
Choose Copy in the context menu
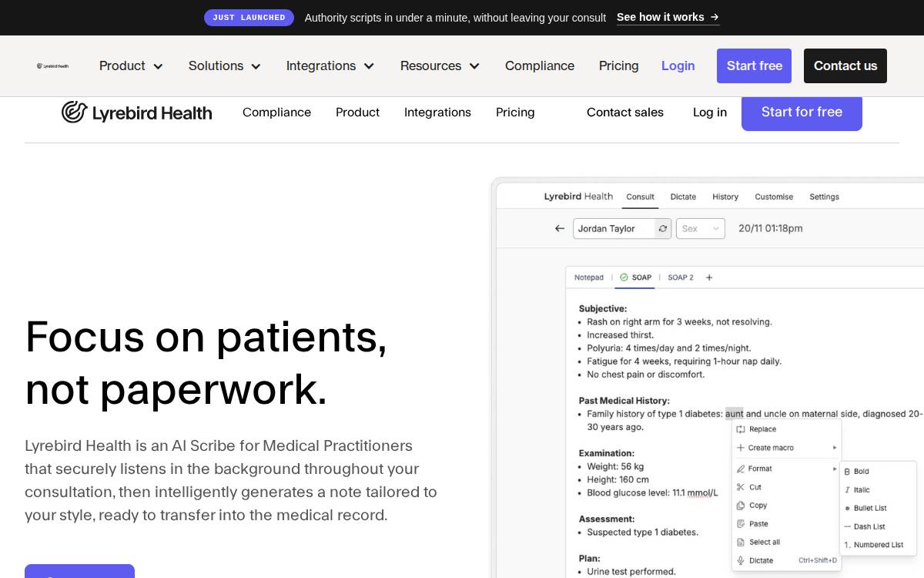(752, 506)
